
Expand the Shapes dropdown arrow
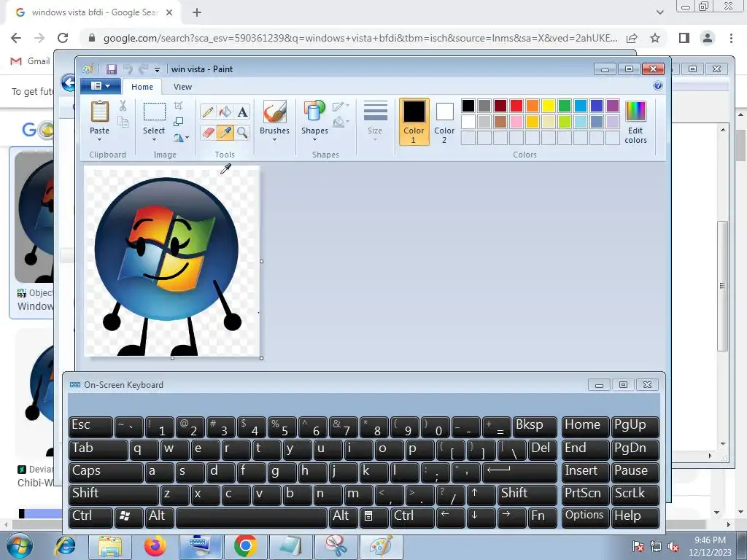pos(314,140)
